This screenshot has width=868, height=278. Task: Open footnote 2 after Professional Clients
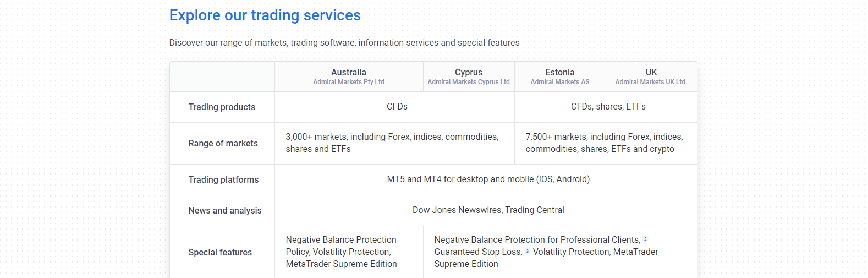click(x=645, y=239)
